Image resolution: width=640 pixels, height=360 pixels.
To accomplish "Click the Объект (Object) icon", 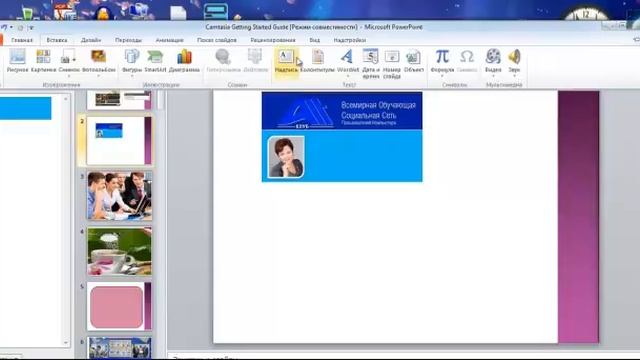I will coord(413,60).
